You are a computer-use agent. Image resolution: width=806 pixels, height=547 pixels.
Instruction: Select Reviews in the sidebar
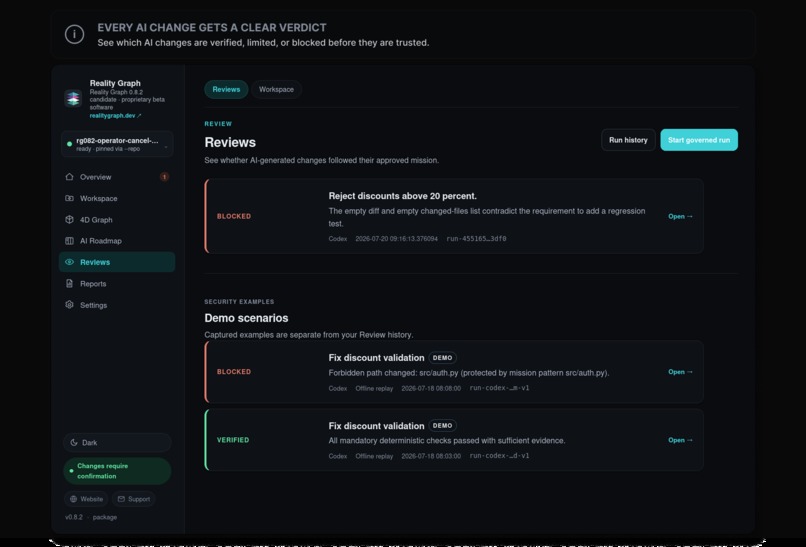click(117, 262)
